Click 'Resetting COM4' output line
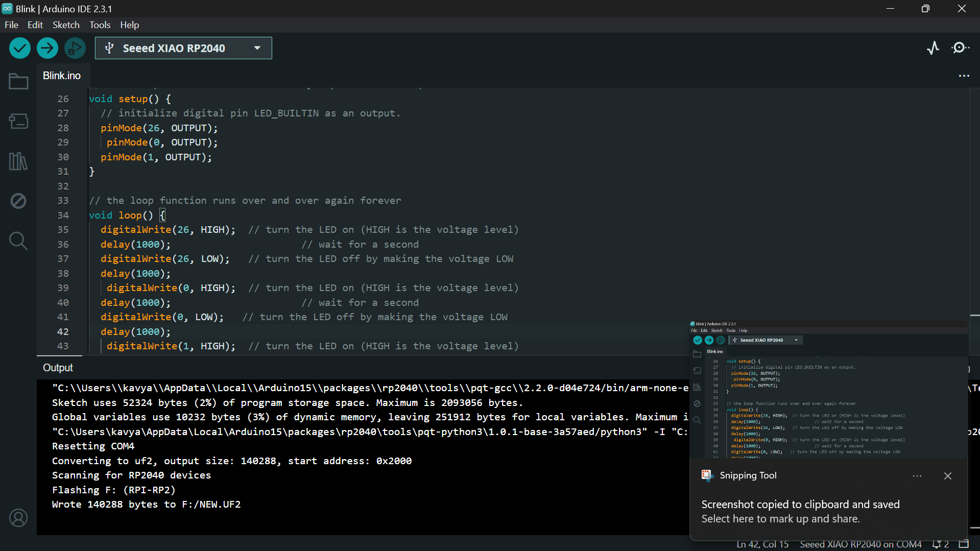This screenshot has width=980, height=551. coord(93,446)
